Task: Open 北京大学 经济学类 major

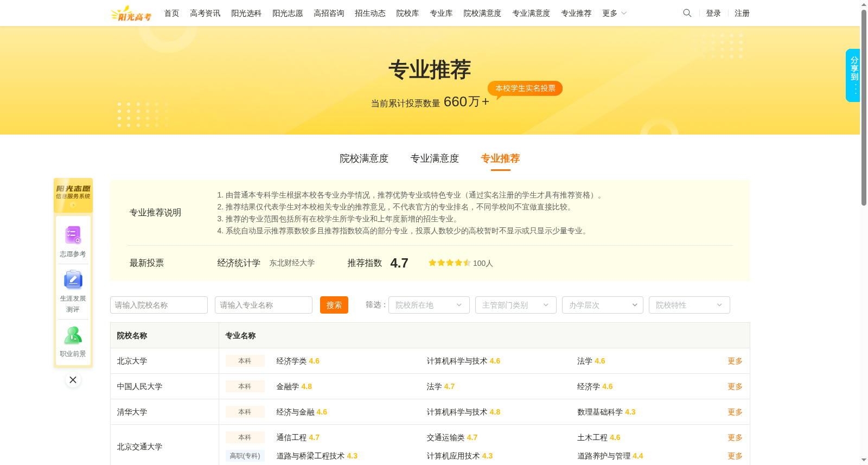Action: (x=291, y=361)
